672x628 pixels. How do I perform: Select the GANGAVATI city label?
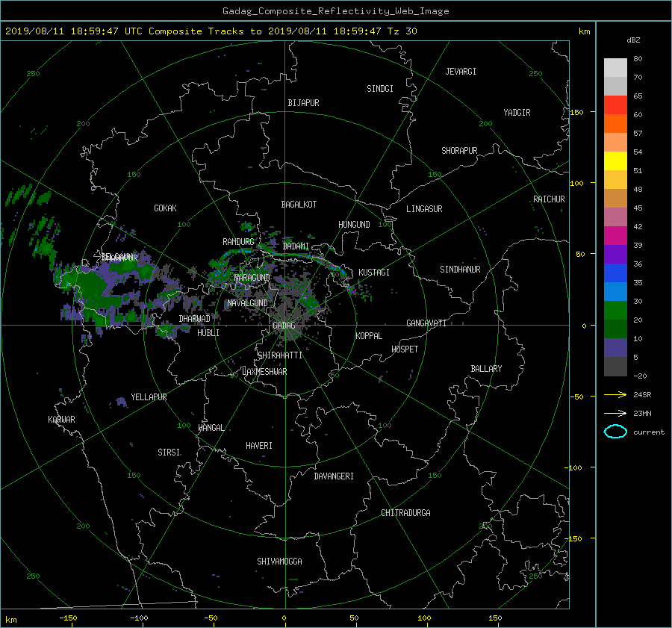(x=426, y=323)
